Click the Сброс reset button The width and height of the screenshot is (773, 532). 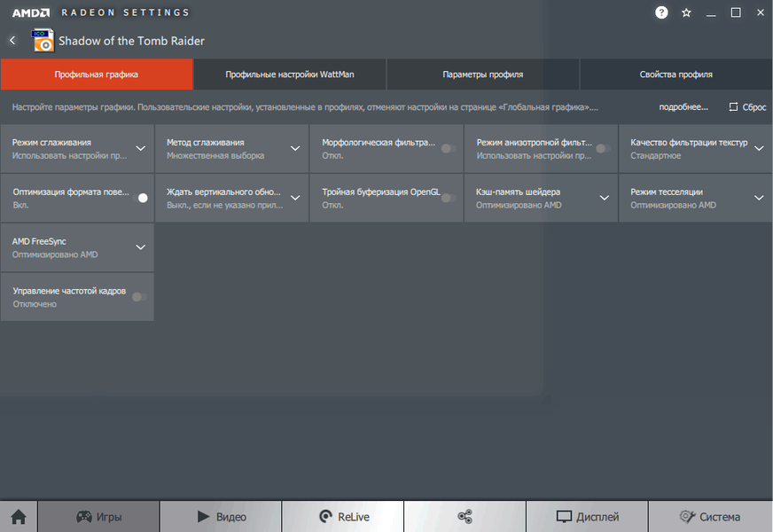pos(747,107)
